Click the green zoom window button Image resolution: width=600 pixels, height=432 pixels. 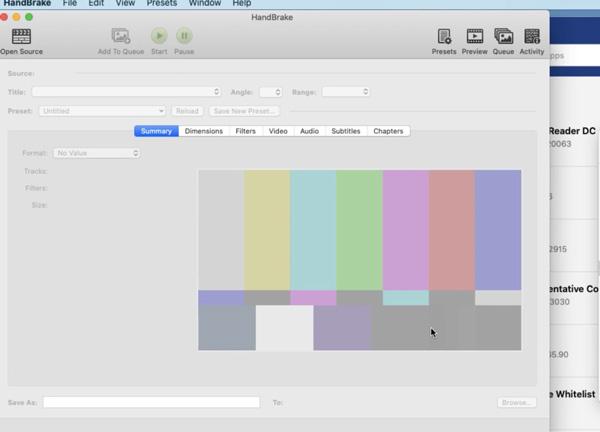pos(29,17)
